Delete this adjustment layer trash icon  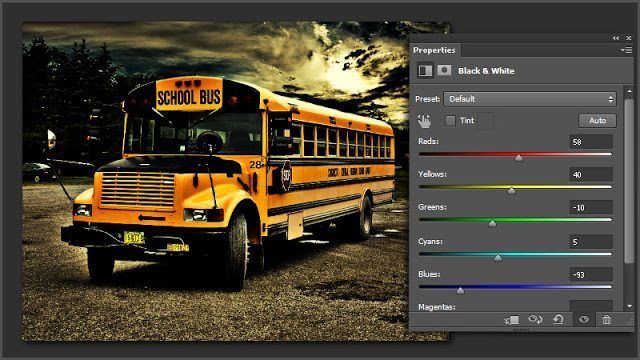click(x=607, y=320)
